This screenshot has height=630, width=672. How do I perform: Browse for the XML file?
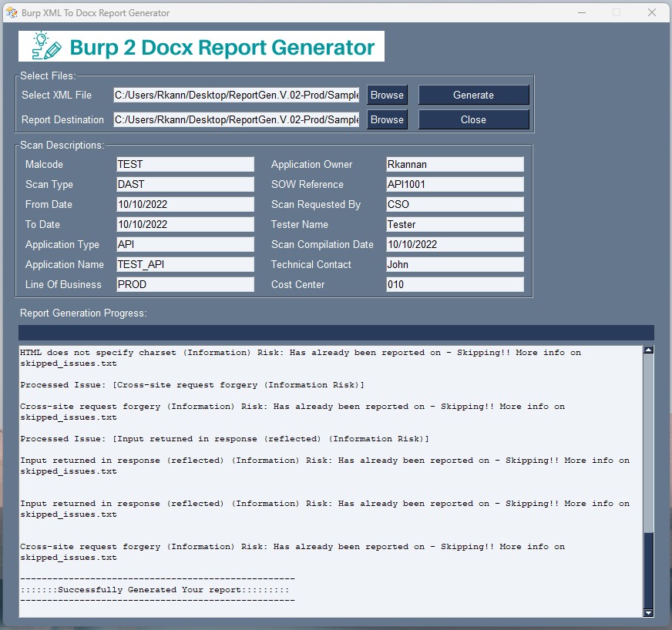coord(387,95)
